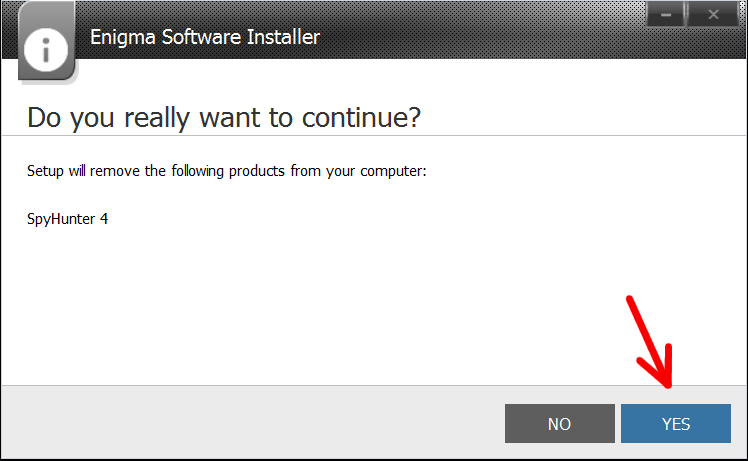Click the horizontal separator under the heading
Viewport: 748px width, 461px height.
[374, 136]
